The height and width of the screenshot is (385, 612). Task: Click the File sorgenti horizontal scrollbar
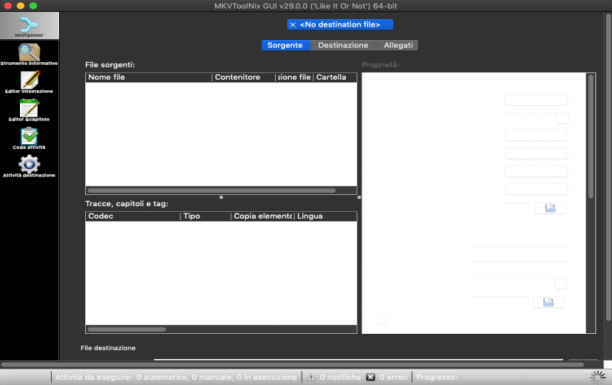click(212, 191)
